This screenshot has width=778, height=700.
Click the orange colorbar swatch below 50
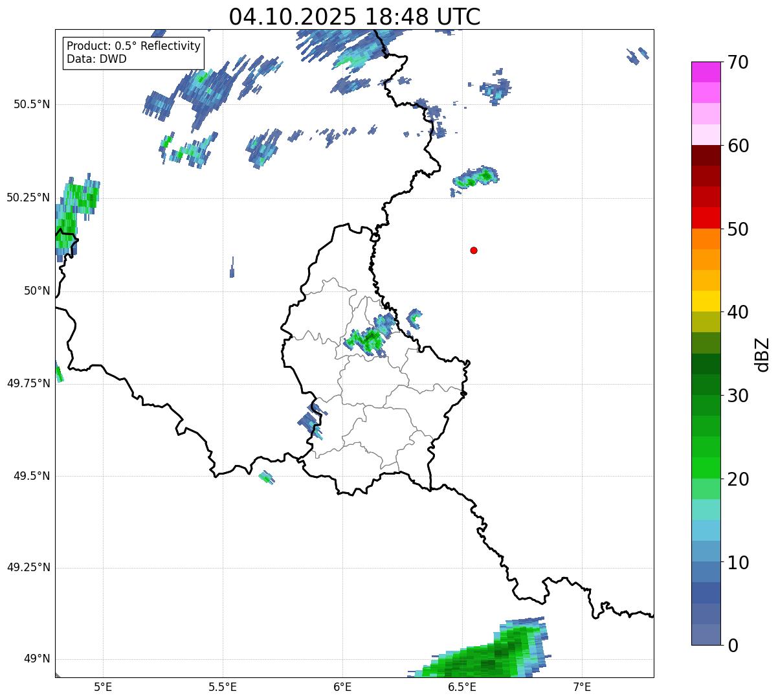(706, 239)
